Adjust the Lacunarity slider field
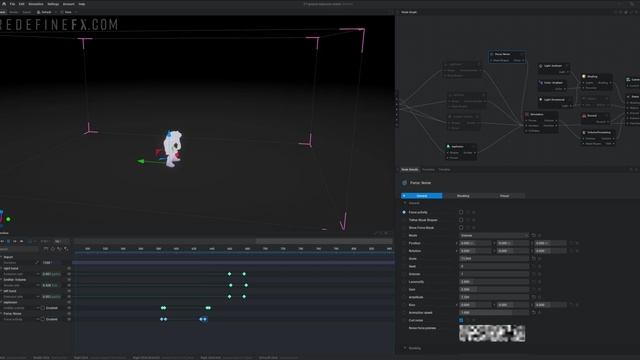640x360 pixels. (493, 282)
